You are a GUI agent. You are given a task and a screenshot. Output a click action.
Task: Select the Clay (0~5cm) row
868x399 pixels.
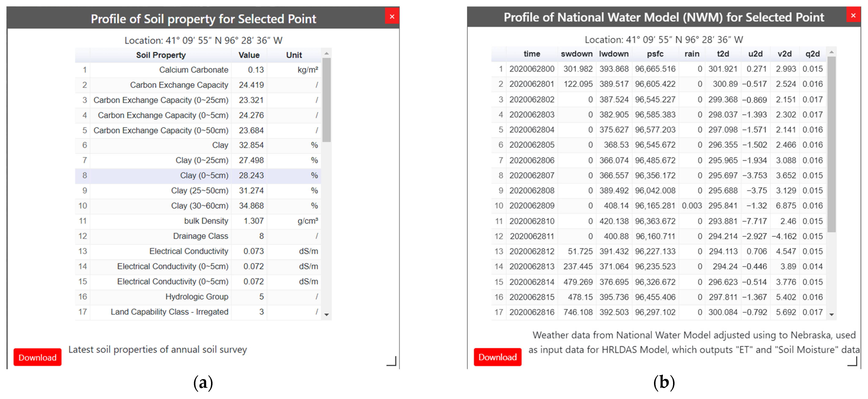(x=204, y=176)
